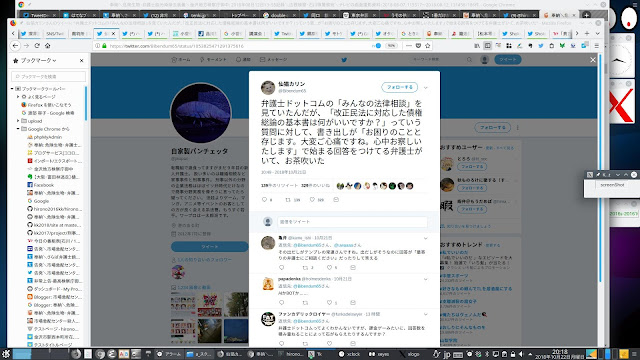Follow the first suggested user
Viewport: 640px width, 360px height.
pos(472,167)
